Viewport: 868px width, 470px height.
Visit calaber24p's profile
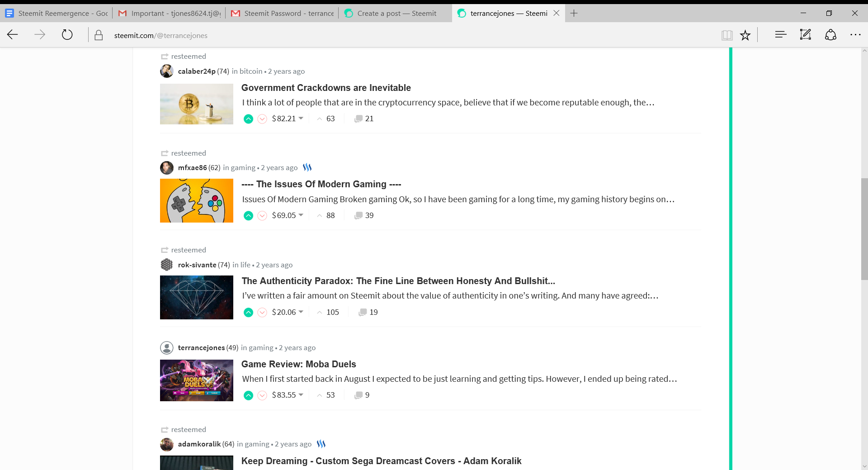coord(197,71)
